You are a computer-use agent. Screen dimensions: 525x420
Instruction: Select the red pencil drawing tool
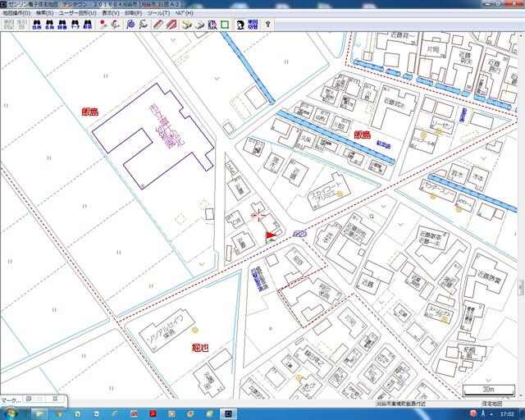coord(157,25)
